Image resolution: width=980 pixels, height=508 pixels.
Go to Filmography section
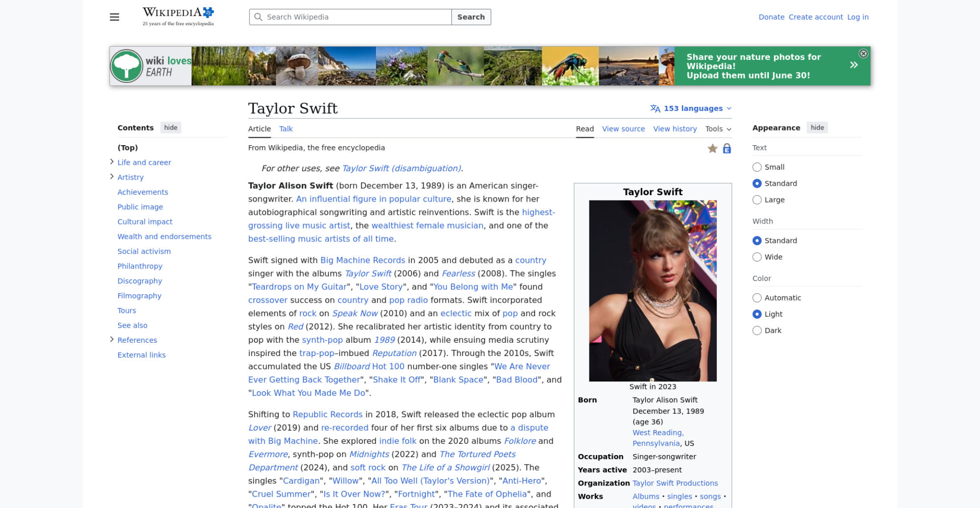139,296
